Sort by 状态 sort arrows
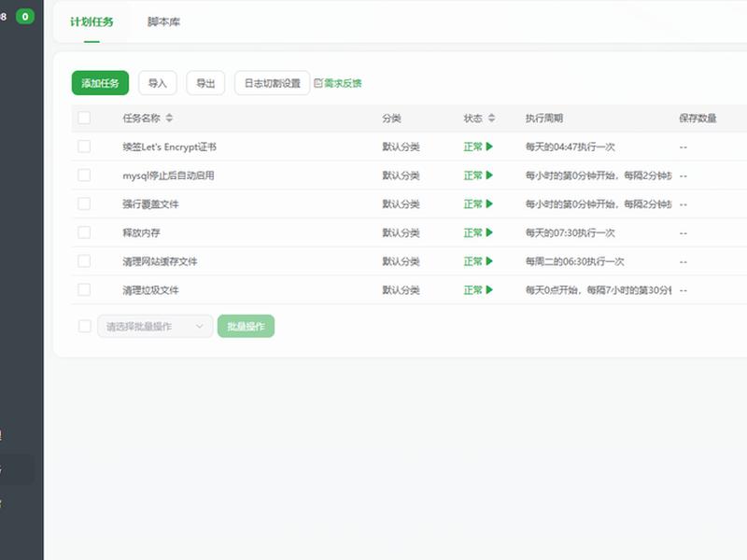 (492, 119)
